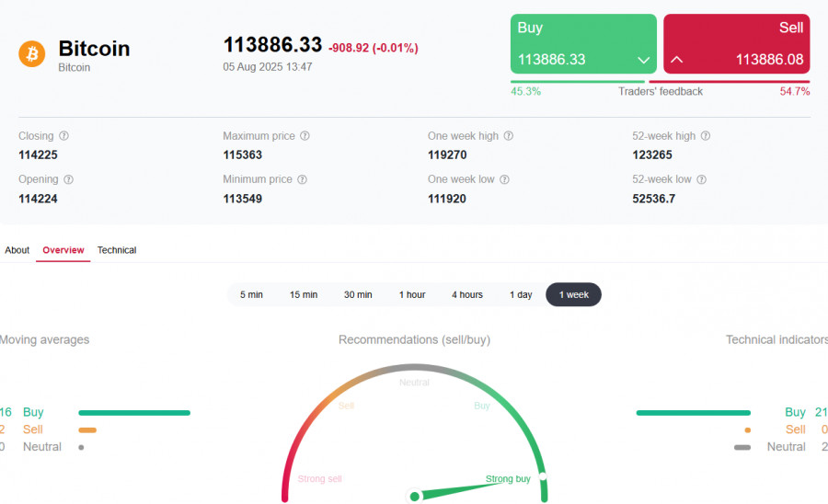Click the price change -908.92 (-0.01%)
828x504 pixels.
click(374, 48)
